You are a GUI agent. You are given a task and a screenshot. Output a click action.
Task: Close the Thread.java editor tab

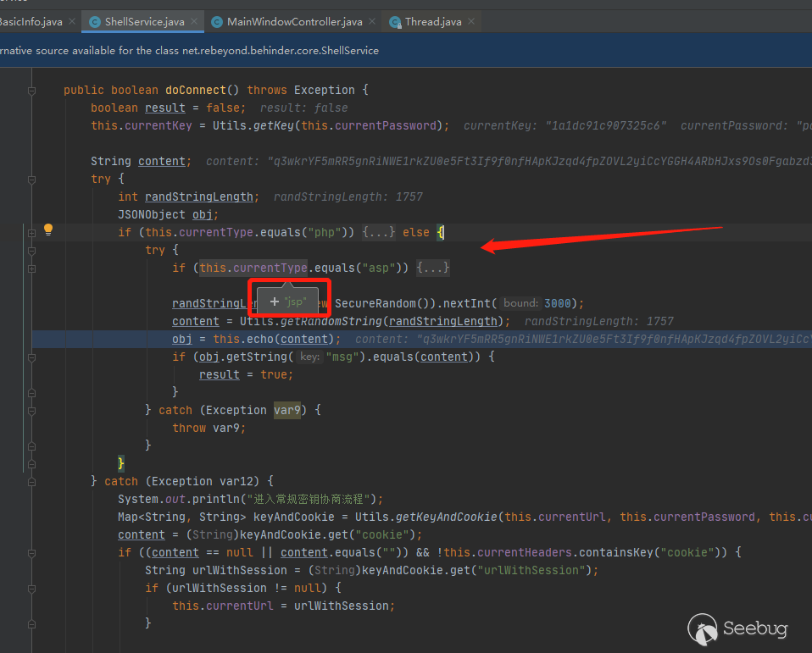tap(471, 22)
